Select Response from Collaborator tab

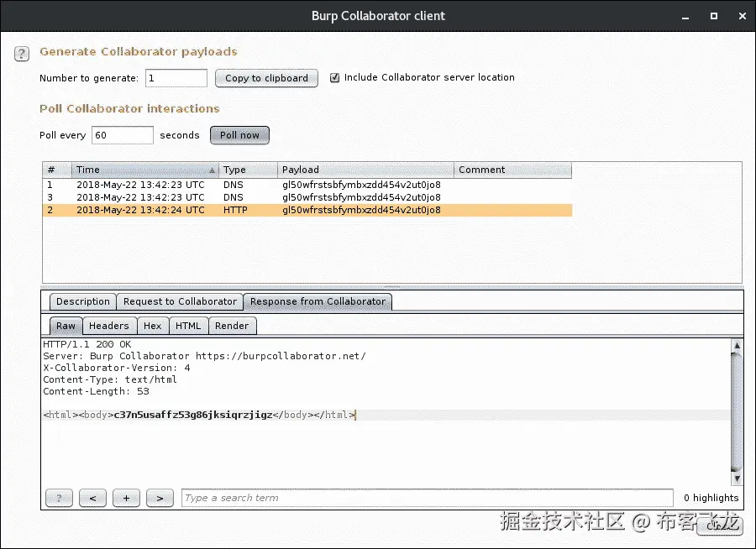click(x=318, y=301)
